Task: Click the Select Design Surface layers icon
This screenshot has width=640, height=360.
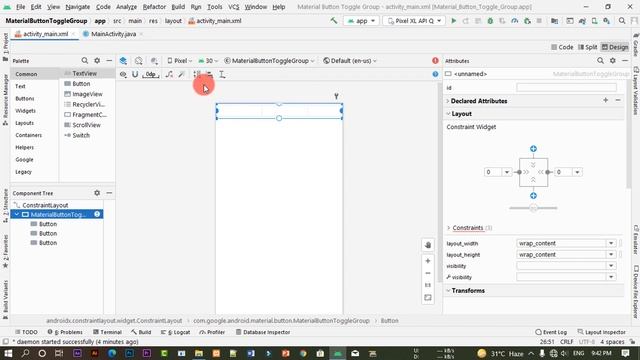Action: click(x=123, y=61)
